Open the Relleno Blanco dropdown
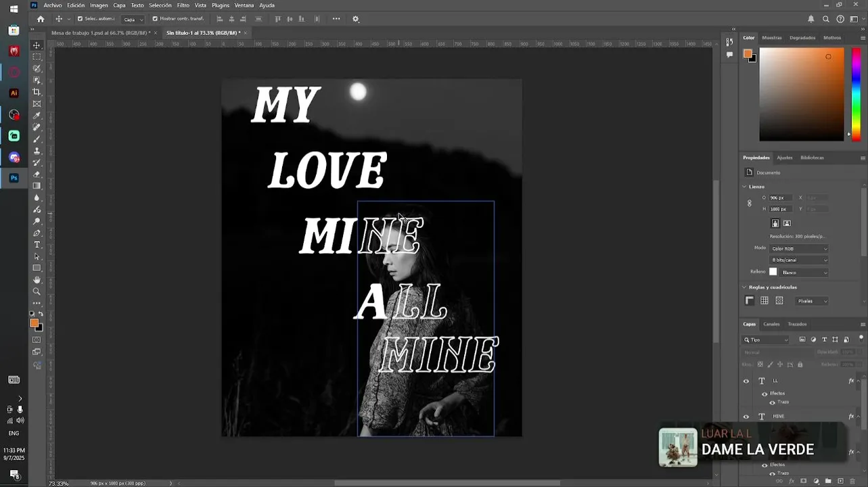The image size is (868, 487). pos(804,273)
